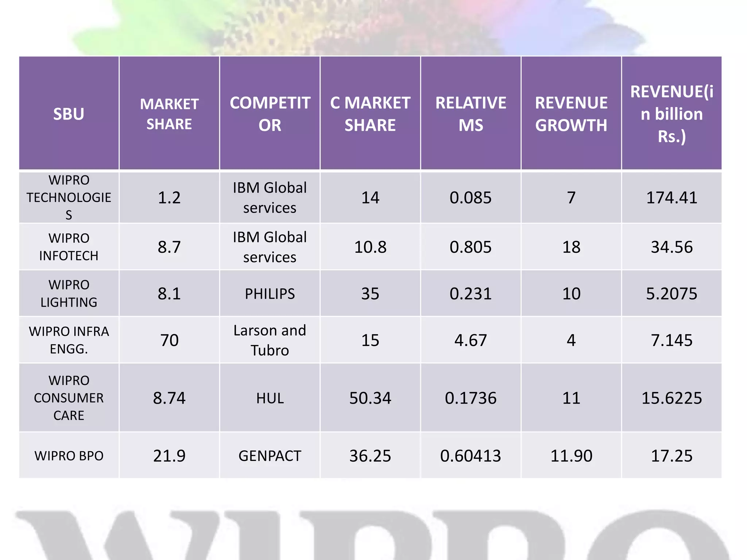Click revenue growth value 10
Image resolution: width=747 pixels, height=560 pixels.
click(571, 293)
